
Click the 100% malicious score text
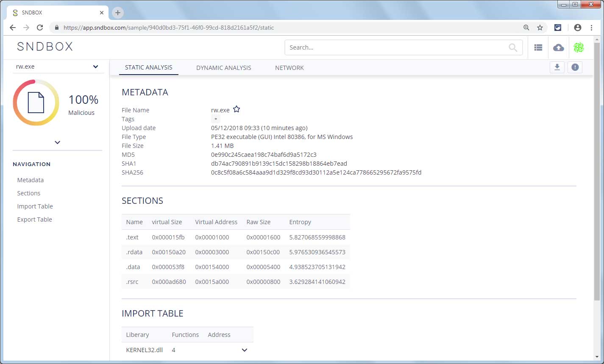coord(84,100)
